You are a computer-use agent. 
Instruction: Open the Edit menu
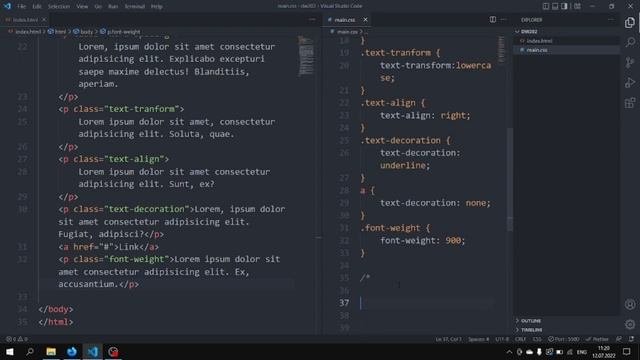37,6
